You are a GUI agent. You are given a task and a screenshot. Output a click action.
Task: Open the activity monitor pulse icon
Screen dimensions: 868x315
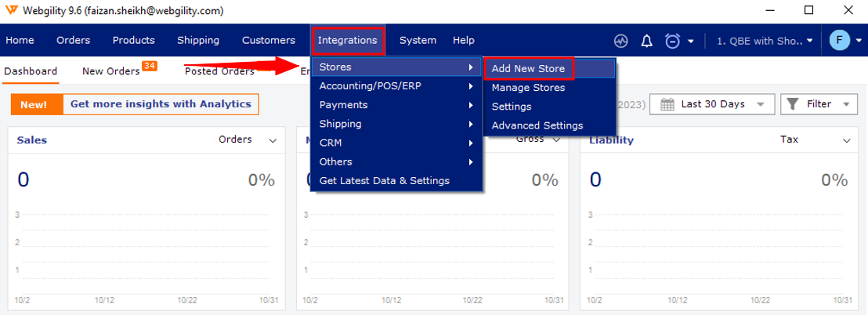621,41
